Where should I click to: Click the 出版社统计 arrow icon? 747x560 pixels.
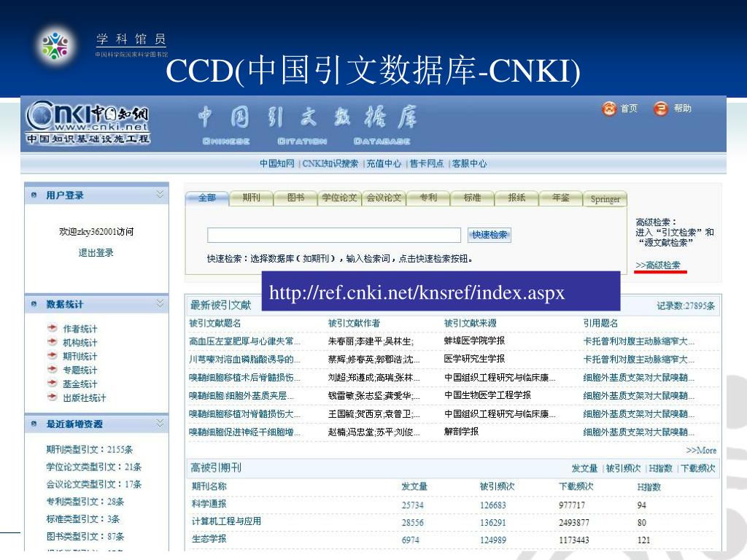pyautogui.click(x=53, y=397)
